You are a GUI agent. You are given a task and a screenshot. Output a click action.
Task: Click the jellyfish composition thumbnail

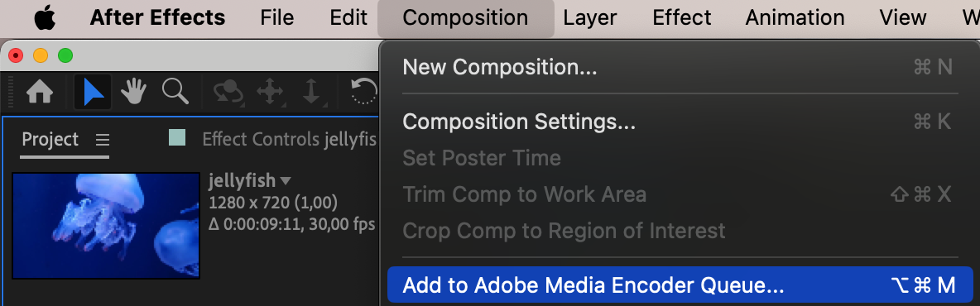tap(106, 226)
